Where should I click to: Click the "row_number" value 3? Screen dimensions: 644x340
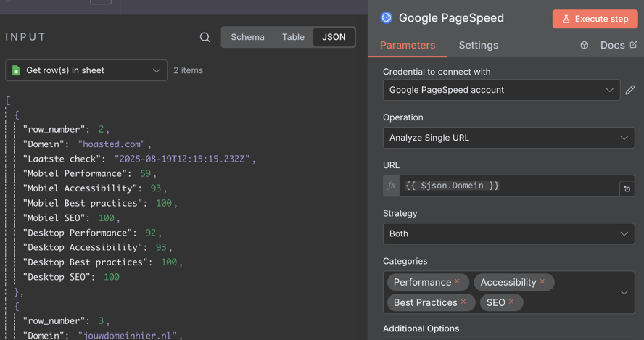pos(101,320)
